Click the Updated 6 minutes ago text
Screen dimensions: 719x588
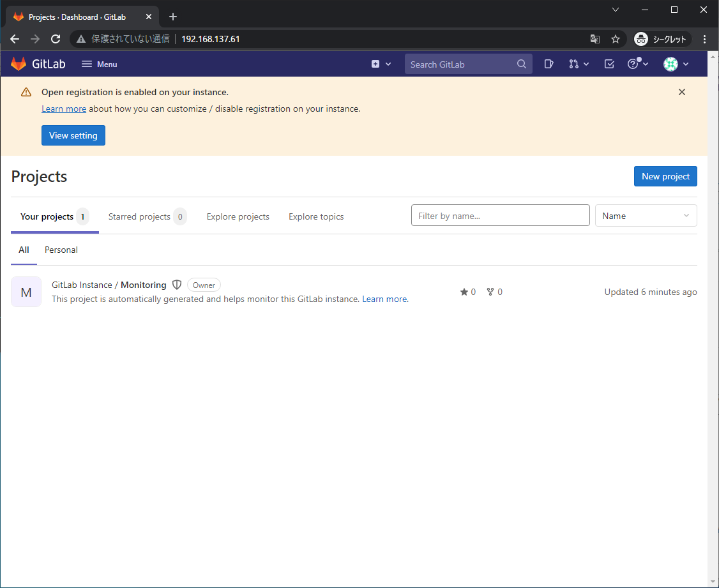pyautogui.click(x=650, y=292)
